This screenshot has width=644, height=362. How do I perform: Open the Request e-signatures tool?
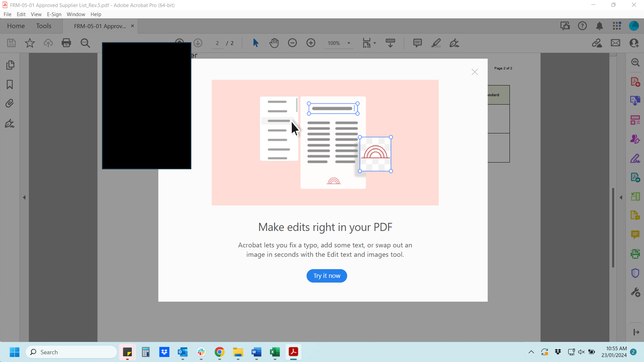[x=635, y=139]
